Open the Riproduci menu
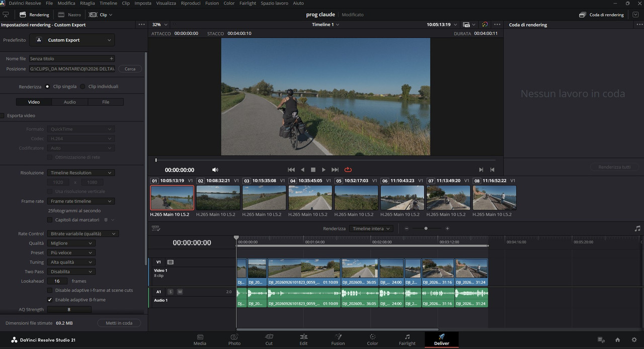 coord(191,3)
